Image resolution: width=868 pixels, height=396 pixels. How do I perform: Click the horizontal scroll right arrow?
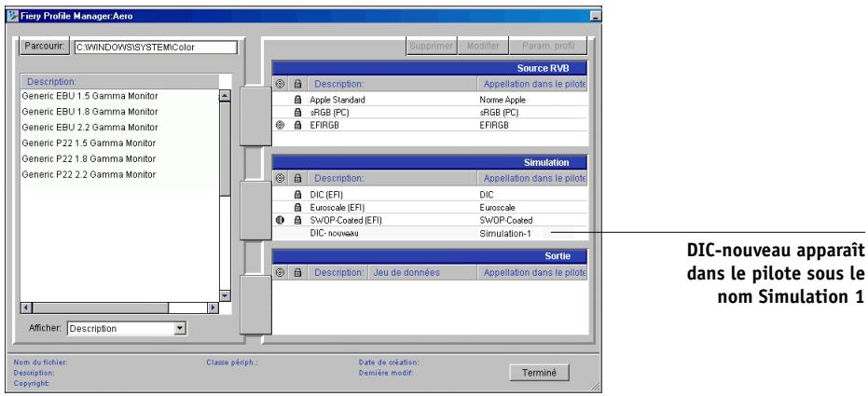tap(214, 307)
